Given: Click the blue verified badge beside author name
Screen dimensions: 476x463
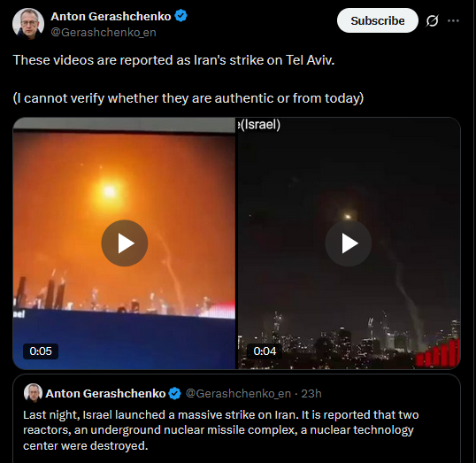Looking at the screenshot, I should coord(180,16).
